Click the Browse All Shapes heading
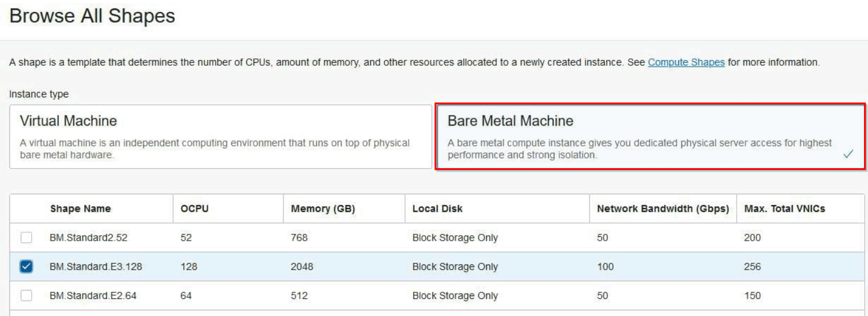 point(92,16)
